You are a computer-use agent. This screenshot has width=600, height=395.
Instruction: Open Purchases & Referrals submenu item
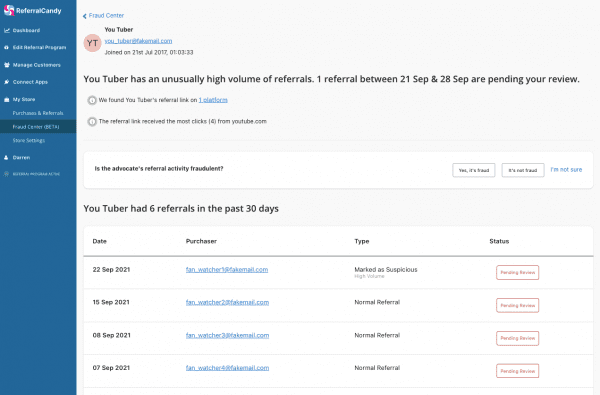pyautogui.click(x=38, y=113)
